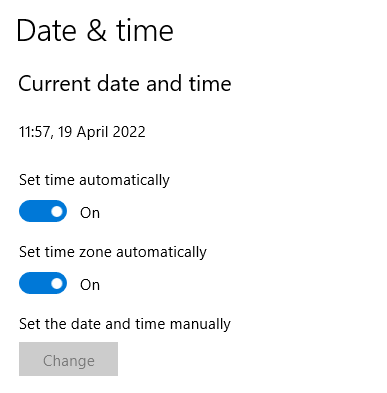Viewport: 387px width, 393px height.
Task: Select the Date & time page title
Action: pyautogui.click(x=95, y=31)
